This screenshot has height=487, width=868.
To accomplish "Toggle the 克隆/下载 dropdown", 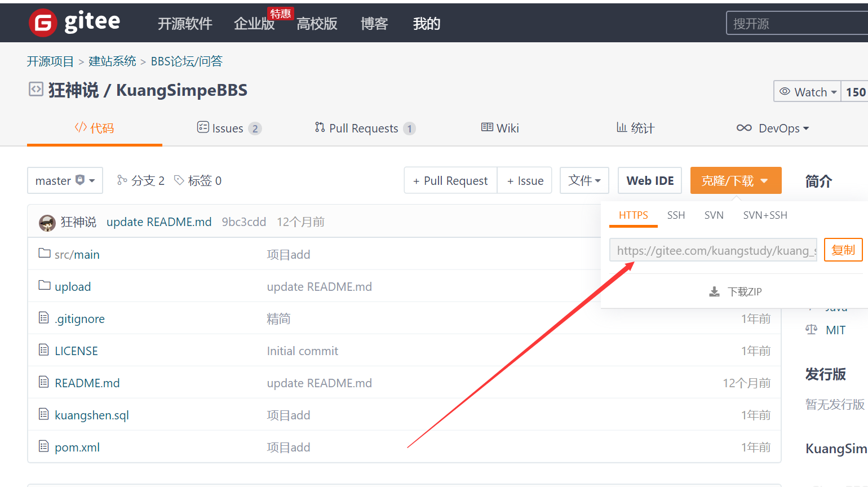I will tap(736, 180).
